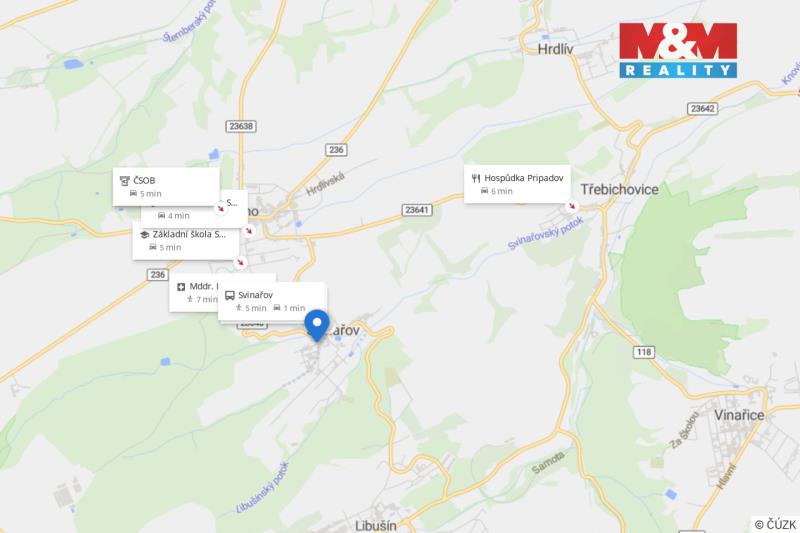Click the school cap icon on Základní škola card
This screenshot has height=533, width=800.
(x=144, y=235)
